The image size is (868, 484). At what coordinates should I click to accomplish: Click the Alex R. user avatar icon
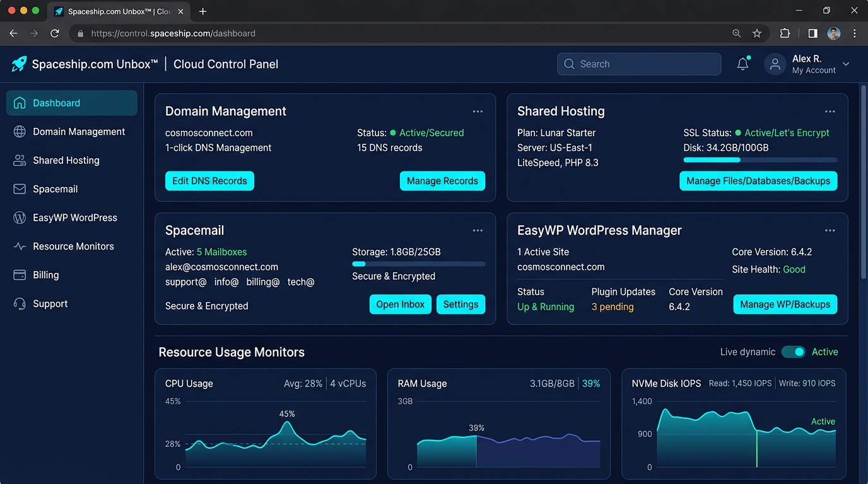pyautogui.click(x=775, y=64)
